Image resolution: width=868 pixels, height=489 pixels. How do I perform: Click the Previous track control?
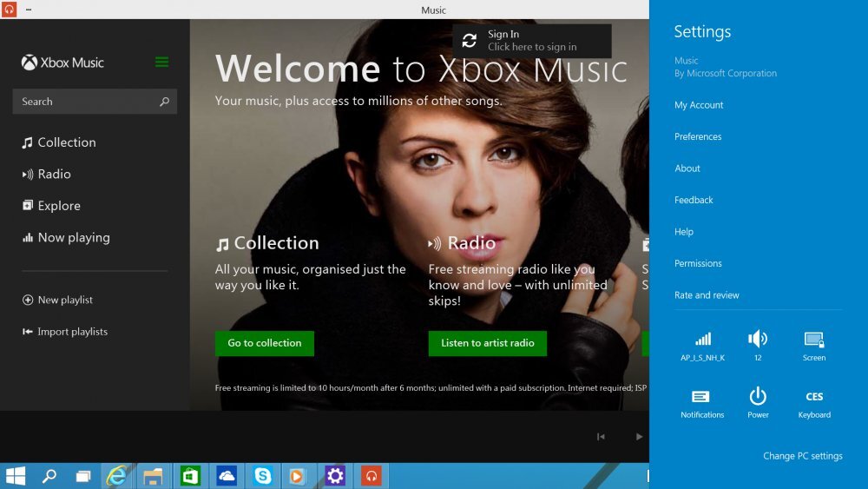click(x=601, y=436)
